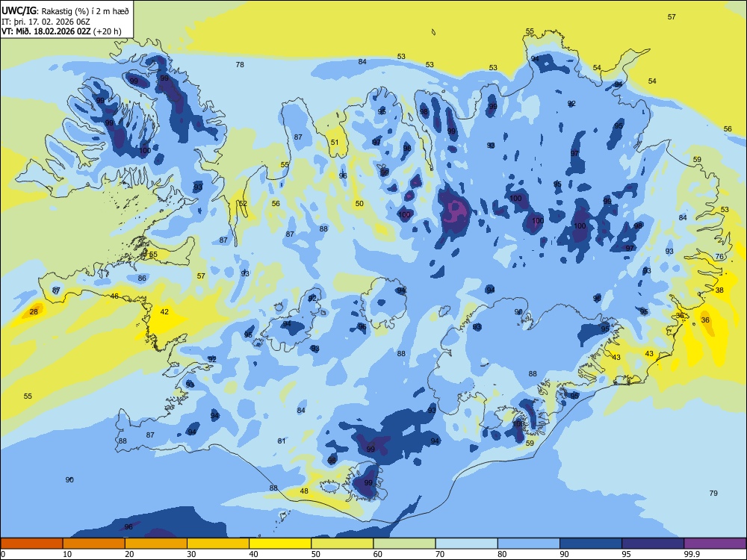Click the 95–99.9 indigo legend swatch
Image resolution: width=747 pixels, height=560 pixels.
(653, 544)
